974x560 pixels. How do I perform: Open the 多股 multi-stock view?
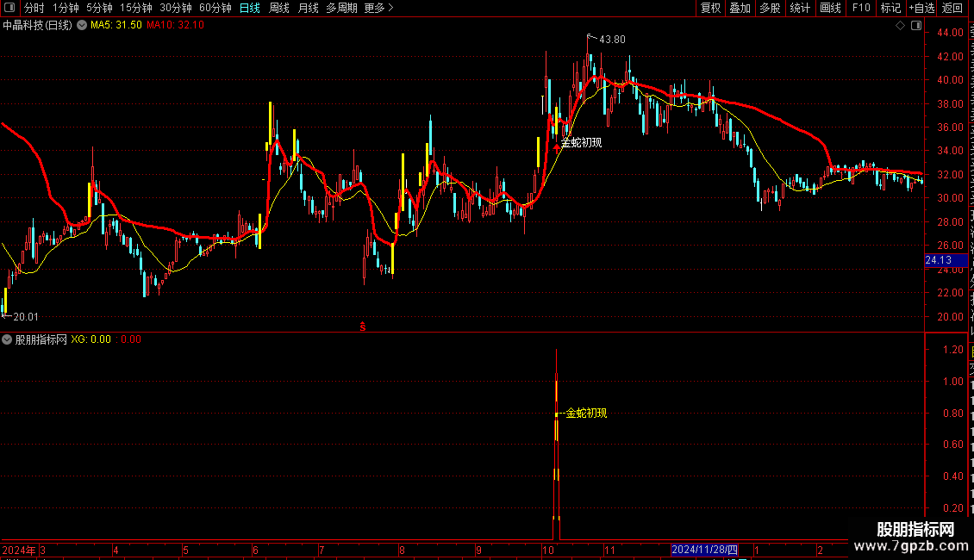[x=771, y=8]
